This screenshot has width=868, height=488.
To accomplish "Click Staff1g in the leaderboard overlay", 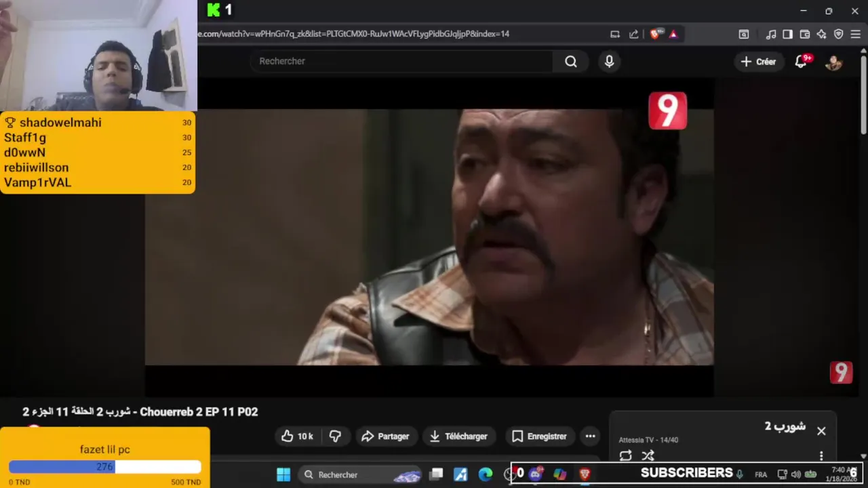I will [25, 138].
